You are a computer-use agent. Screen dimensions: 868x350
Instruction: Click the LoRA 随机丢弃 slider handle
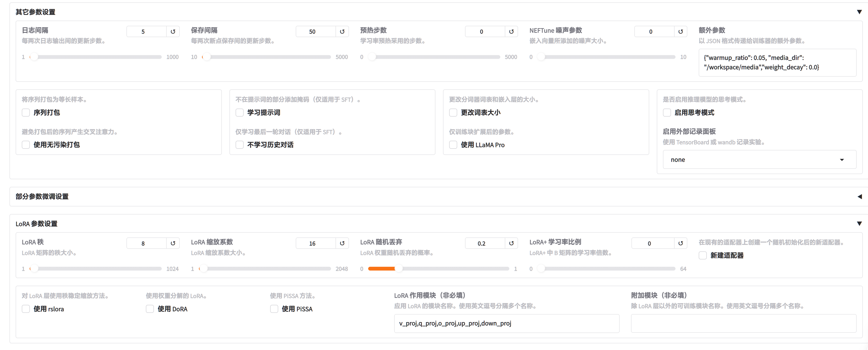[399, 269]
